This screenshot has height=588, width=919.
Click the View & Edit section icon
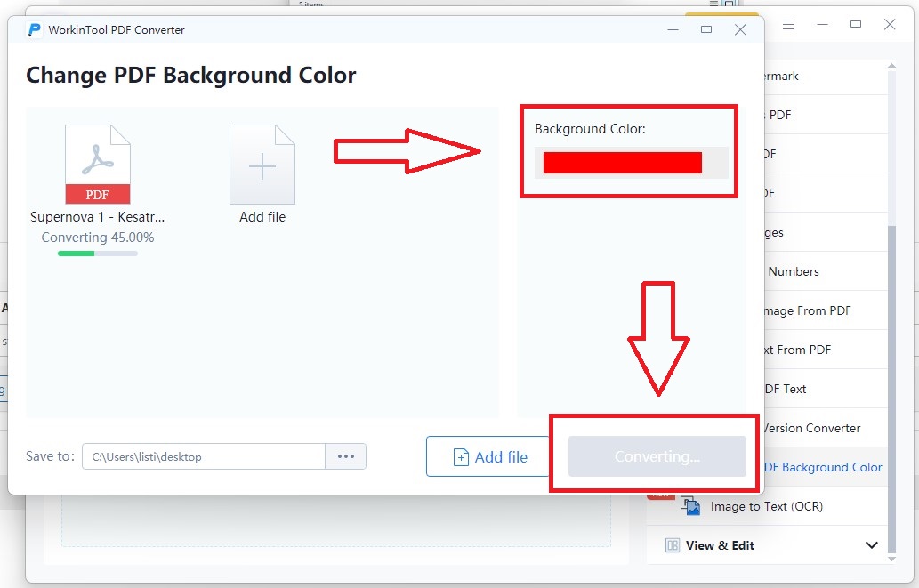point(673,545)
